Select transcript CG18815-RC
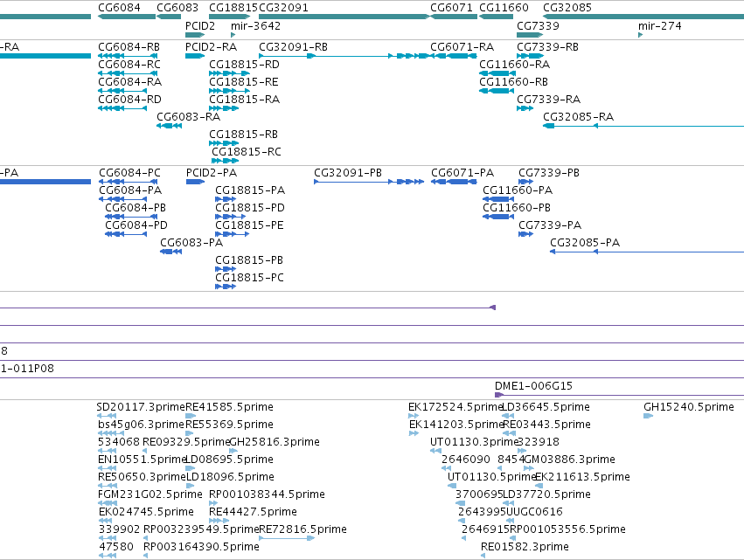The width and height of the screenshot is (744, 560). coord(247,152)
